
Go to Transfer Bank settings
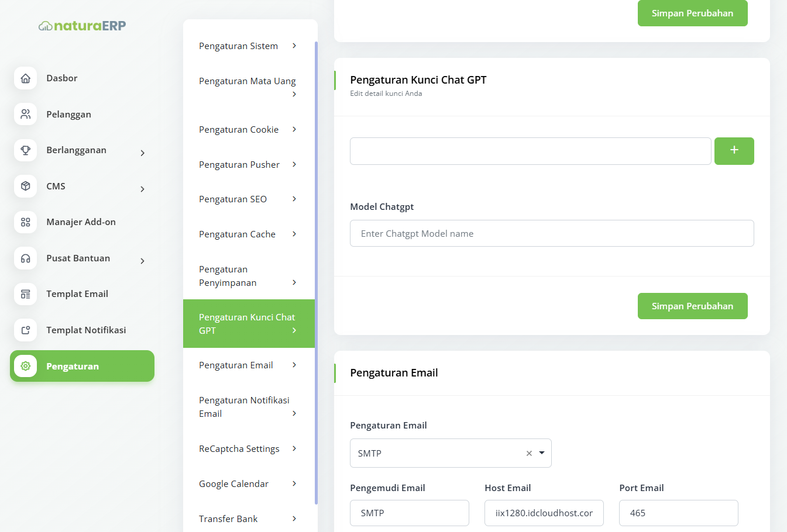249,519
